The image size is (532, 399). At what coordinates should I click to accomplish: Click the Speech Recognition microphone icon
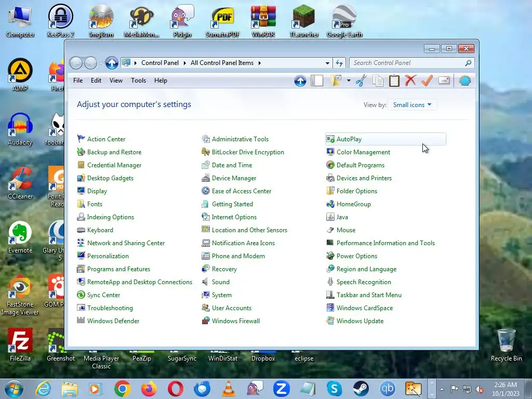(x=330, y=282)
